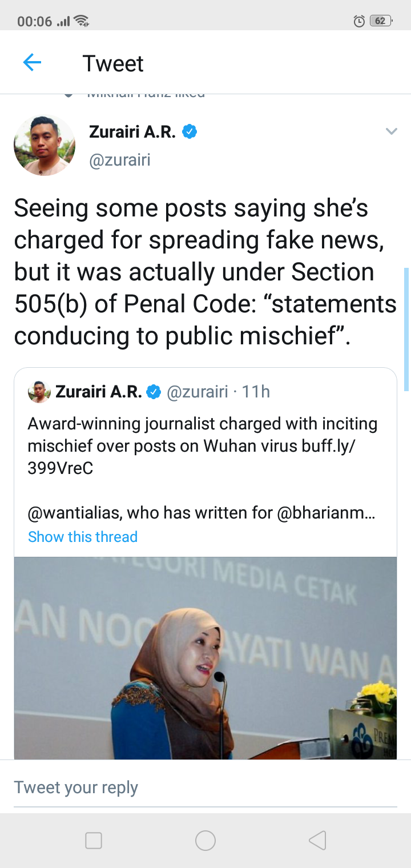Tap verified badge in quoted tweet
Screen dimensions: 411x868
pos(154,392)
